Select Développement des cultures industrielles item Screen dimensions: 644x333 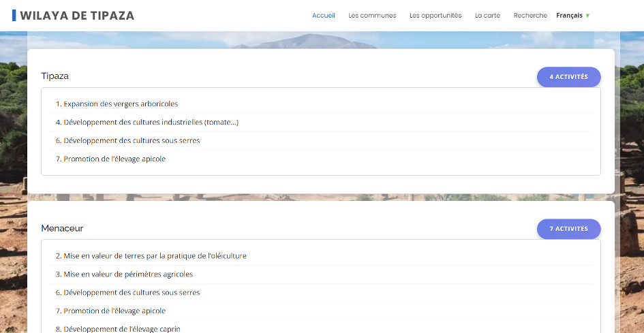pyautogui.click(x=151, y=123)
